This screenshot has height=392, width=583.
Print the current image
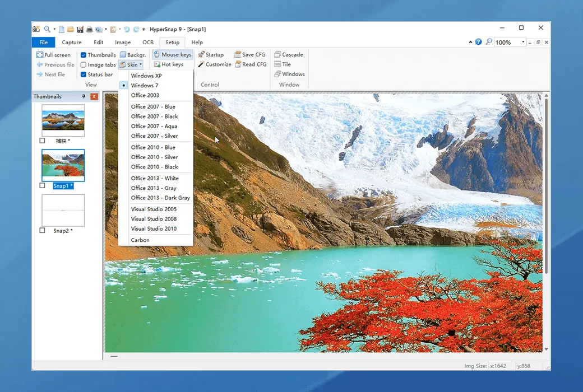[x=89, y=29]
